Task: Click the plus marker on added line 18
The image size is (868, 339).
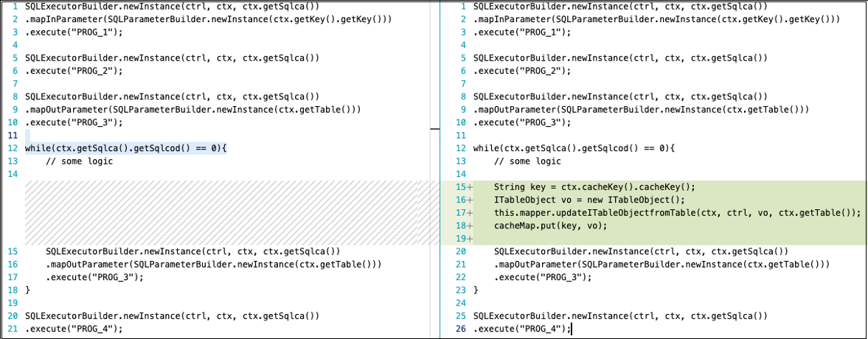Action: [469, 226]
